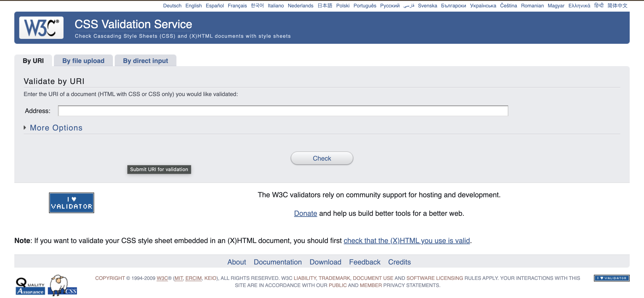
Task: Open the MEMBER privacy statement link
Action: 371,285
